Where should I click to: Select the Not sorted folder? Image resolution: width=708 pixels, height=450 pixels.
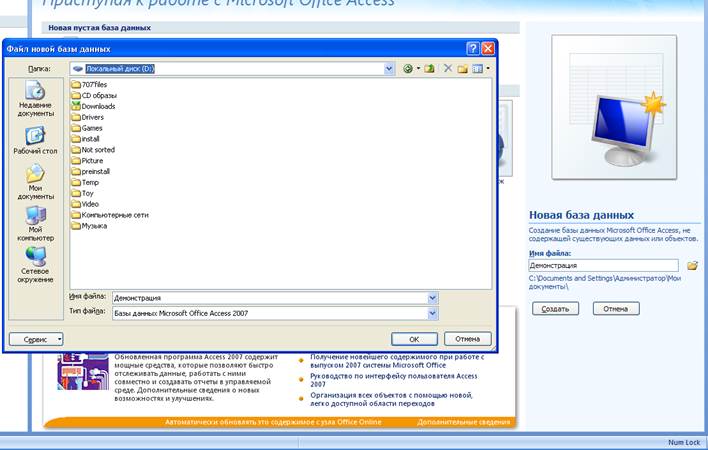[93, 149]
